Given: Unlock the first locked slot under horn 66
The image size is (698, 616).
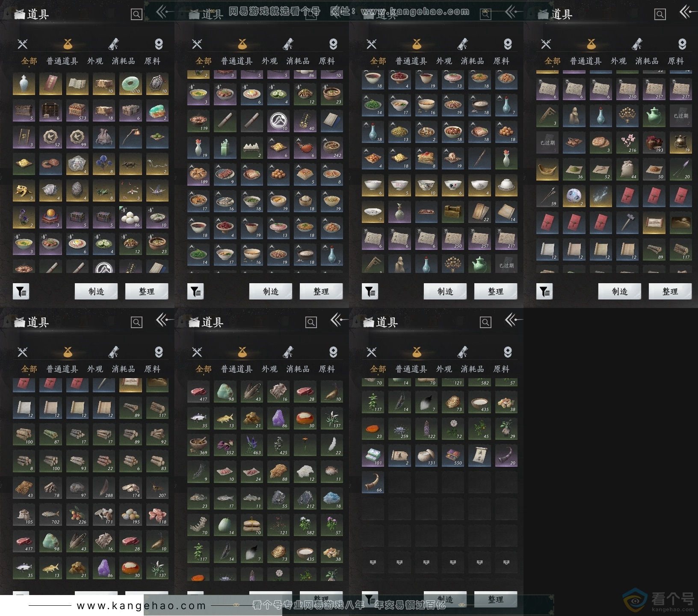Looking at the screenshot, I should [x=373, y=562].
